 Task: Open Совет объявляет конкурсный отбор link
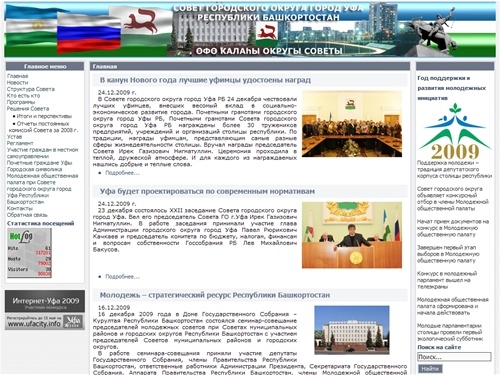(x=453, y=199)
